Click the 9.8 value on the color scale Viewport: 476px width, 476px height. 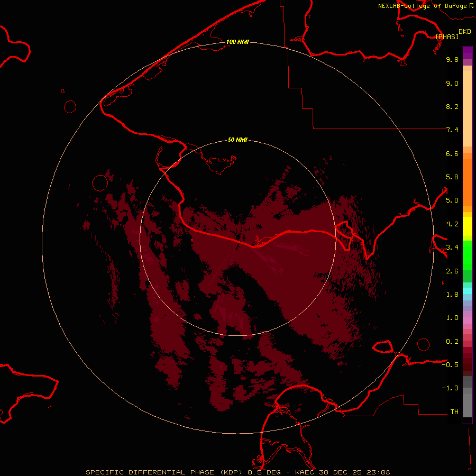coord(452,59)
